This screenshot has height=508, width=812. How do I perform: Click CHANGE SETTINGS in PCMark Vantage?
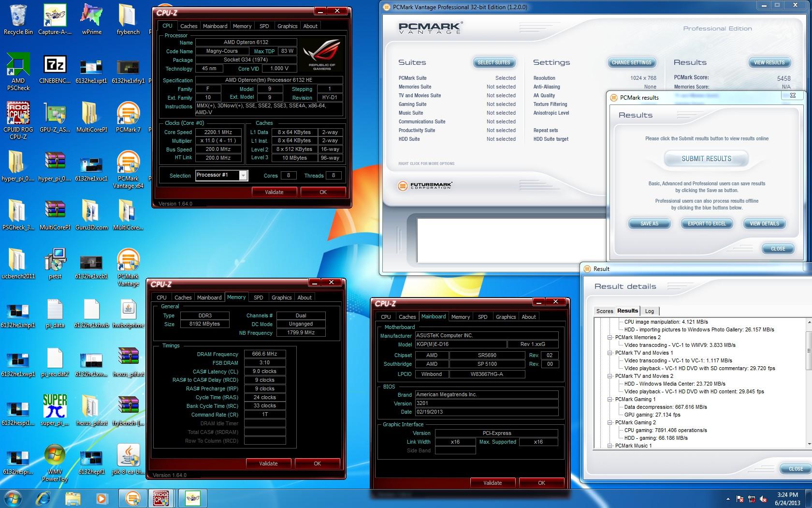coord(631,62)
